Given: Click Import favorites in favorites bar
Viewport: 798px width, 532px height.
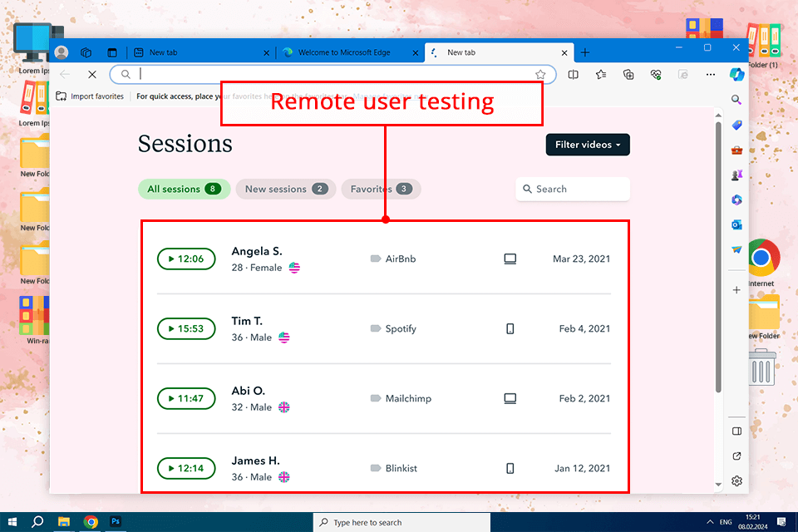Looking at the screenshot, I should coord(90,96).
